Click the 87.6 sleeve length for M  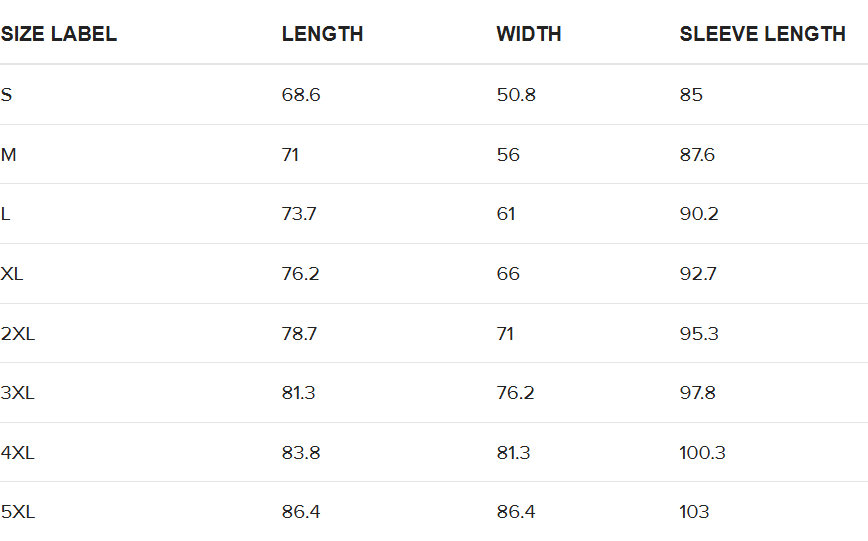[x=697, y=154]
